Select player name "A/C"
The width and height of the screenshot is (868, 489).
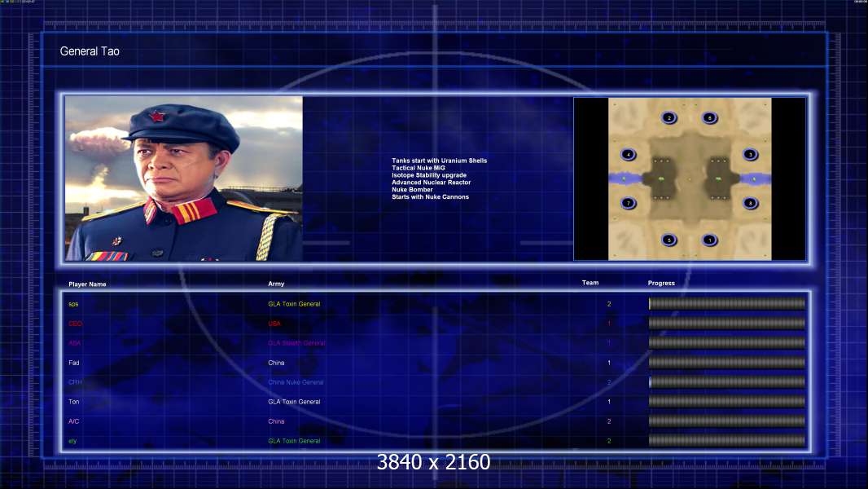(x=74, y=421)
